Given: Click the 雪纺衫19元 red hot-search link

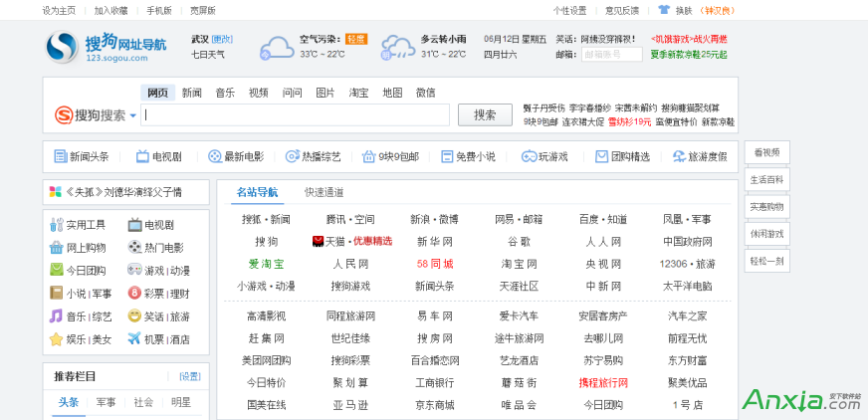Looking at the screenshot, I should [x=629, y=121].
